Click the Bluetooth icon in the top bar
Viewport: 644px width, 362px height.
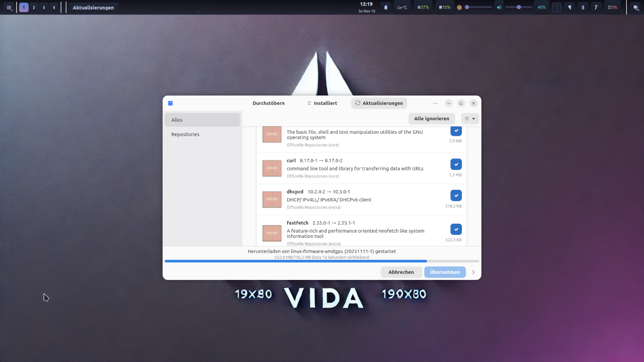pos(583,7)
